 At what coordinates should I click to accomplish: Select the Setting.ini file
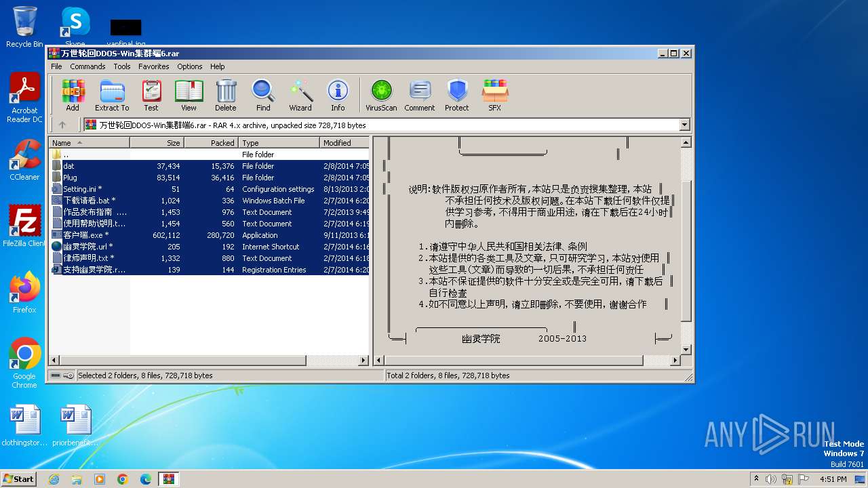210,189
